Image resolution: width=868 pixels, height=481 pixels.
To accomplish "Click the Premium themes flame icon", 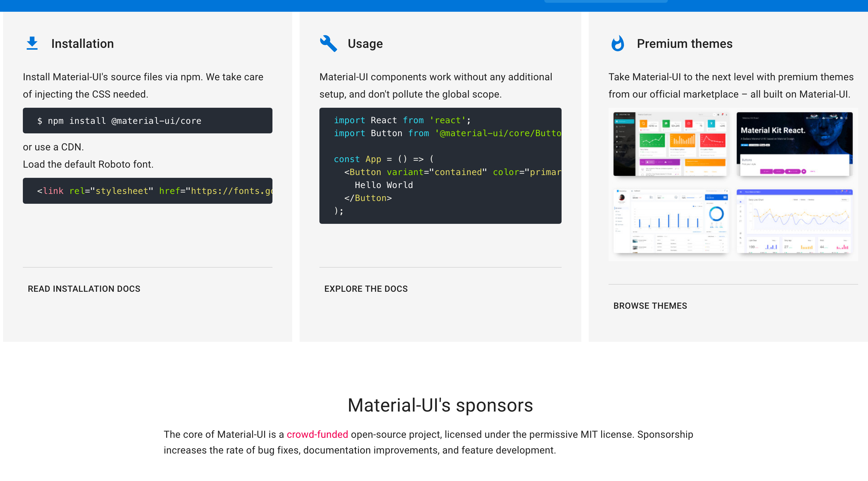I will pyautogui.click(x=618, y=44).
